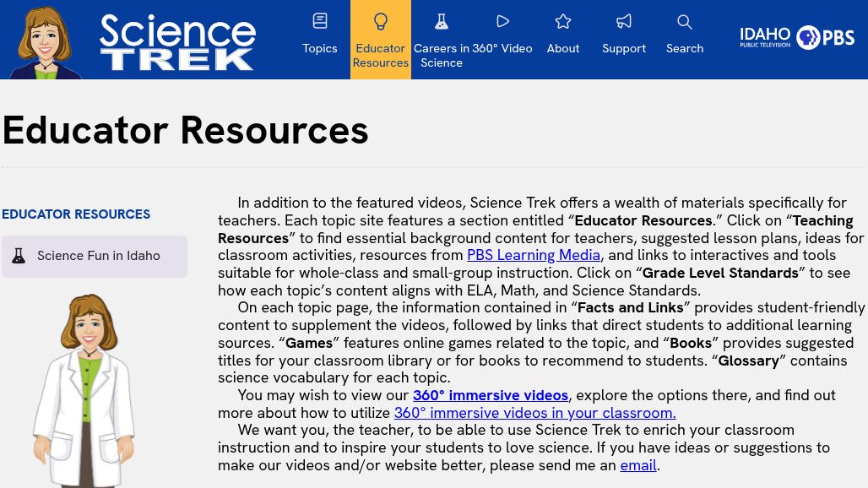Select the About star icon
Viewport: 868px width, 488px height.
coord(562,21)
